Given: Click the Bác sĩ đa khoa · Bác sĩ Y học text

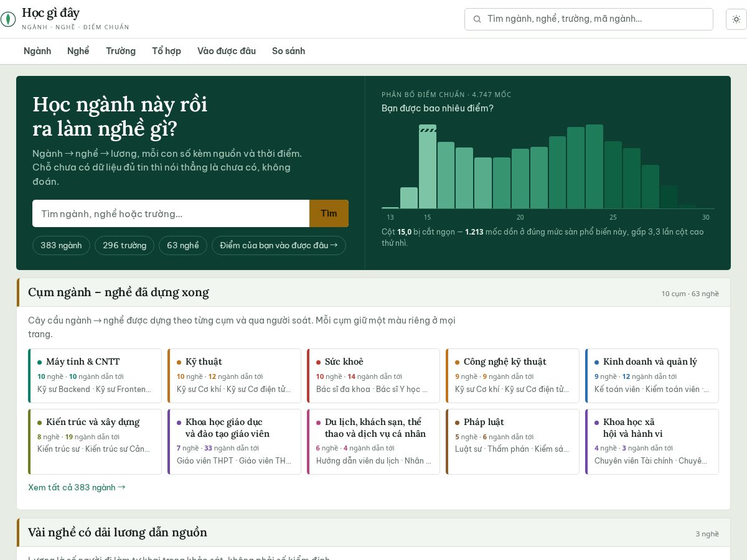Looking at the screenshot, I should tap(372, 390).
